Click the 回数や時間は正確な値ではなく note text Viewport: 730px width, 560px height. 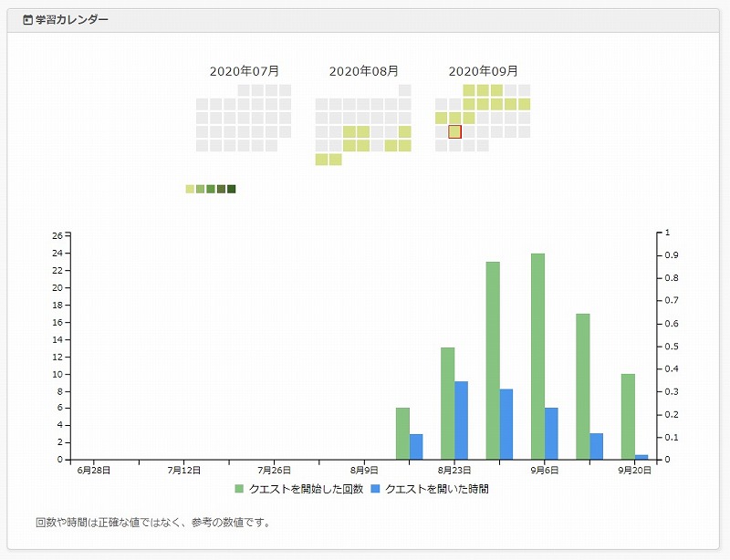pos(153,523)
